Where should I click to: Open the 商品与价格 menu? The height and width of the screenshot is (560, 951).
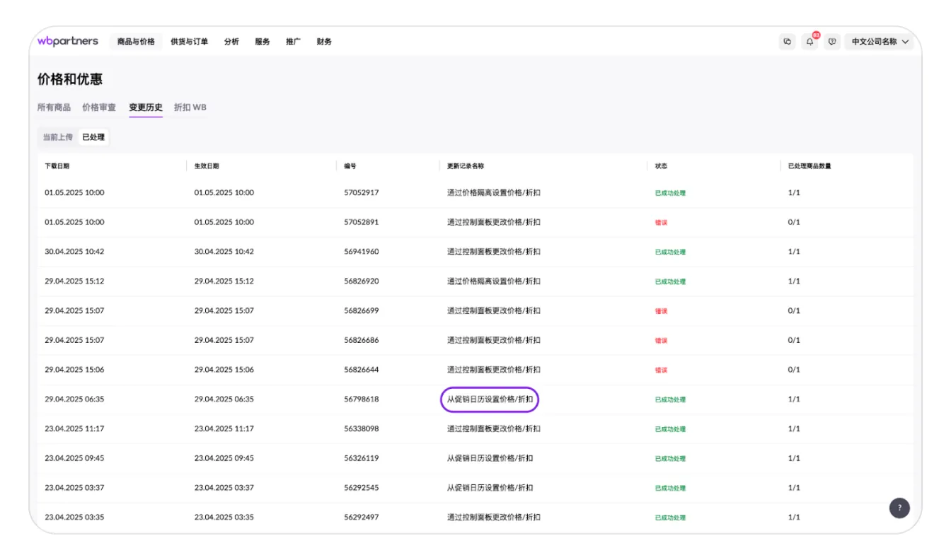click(136, 42)
